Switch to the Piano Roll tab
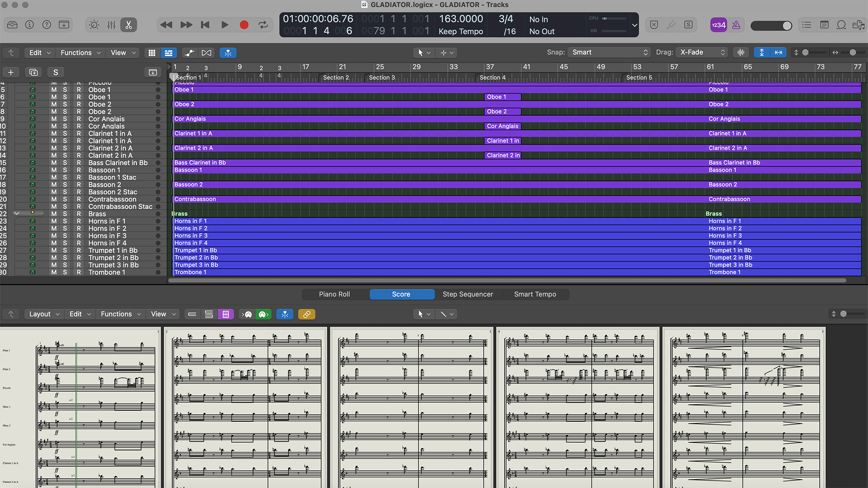The image size is (868, 488). tap(334, 294)
